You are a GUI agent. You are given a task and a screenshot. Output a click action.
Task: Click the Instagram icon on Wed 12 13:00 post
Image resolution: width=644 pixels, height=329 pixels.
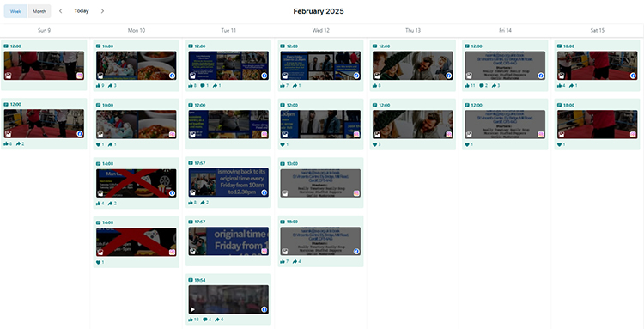coord(356,193)
